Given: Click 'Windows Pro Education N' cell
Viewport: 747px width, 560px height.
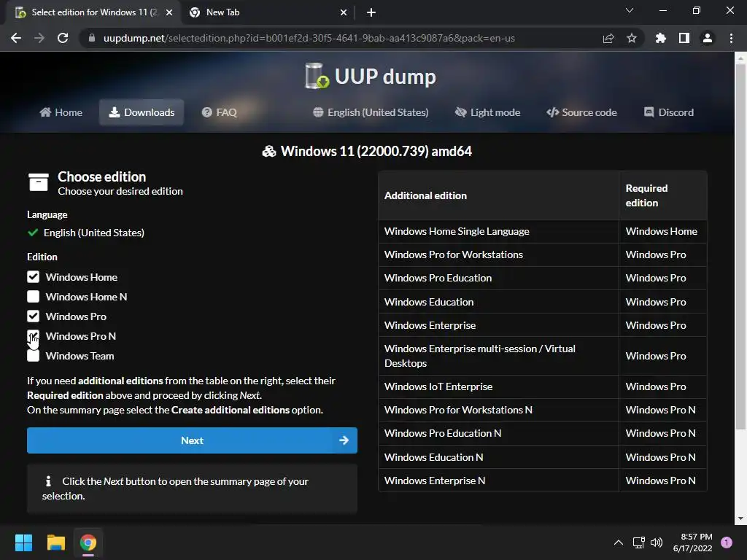Looking at the screenshot, I should [498, 433].
